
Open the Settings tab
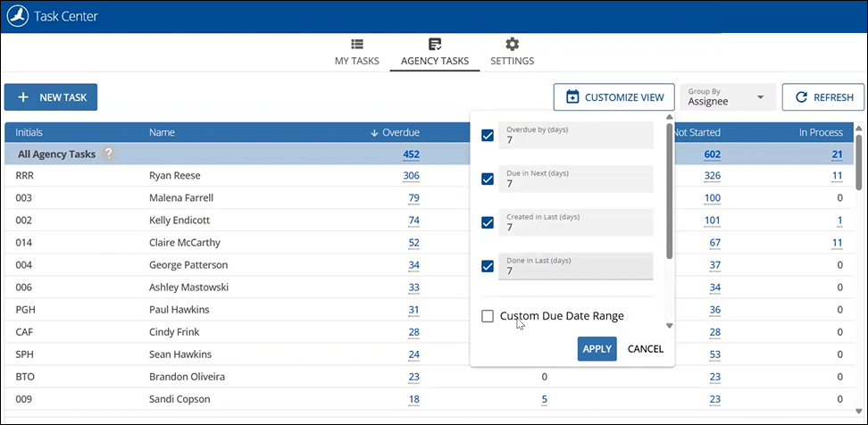512,54
